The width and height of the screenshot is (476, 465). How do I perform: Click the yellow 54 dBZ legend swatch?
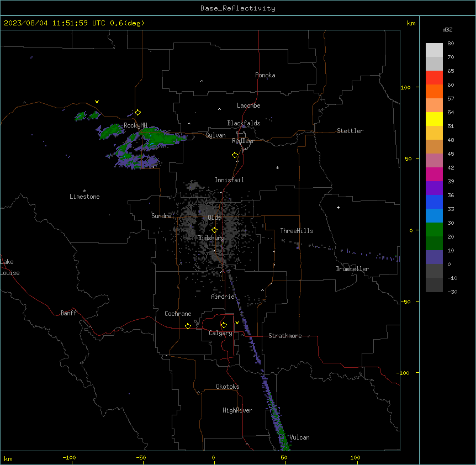pyautogui.click(x=434, y=119)
